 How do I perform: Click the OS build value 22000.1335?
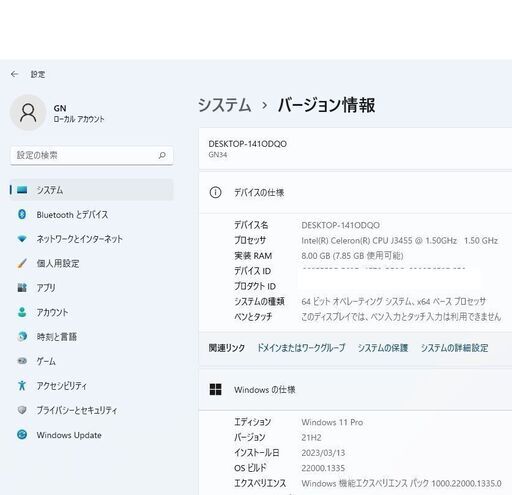(x=323, y=468)
